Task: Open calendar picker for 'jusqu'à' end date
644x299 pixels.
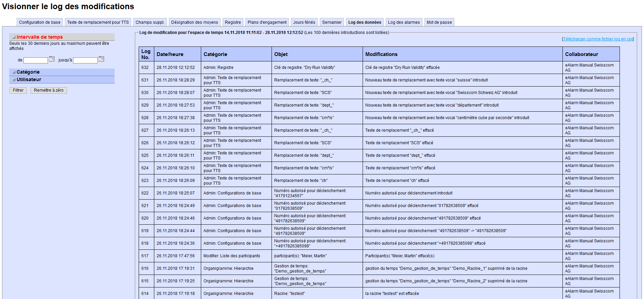Action: [101, 59]
